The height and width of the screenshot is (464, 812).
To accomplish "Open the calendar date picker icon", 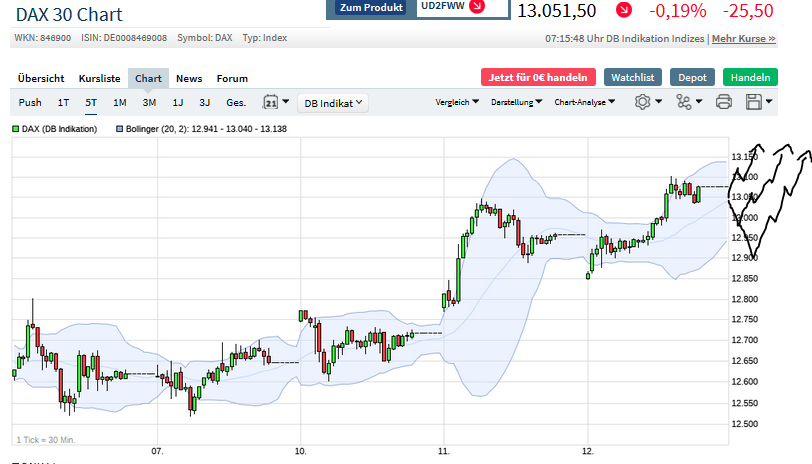I will [x=270, y=102].
